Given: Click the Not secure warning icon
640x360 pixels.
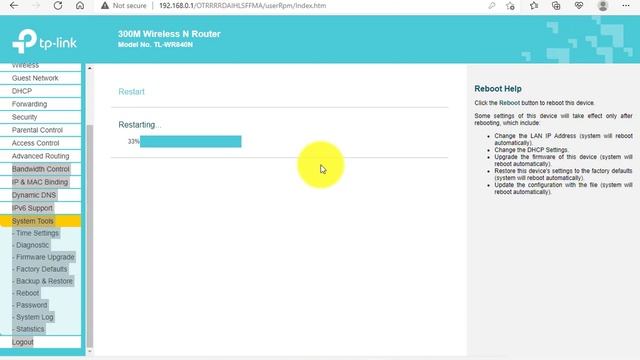Looking at the screenshot, I should click(105, 6).
